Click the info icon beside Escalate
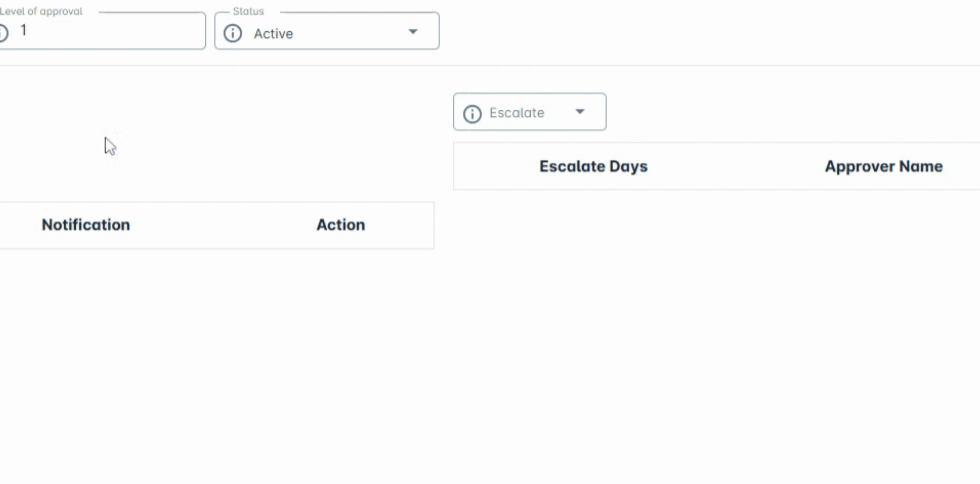Screen dimensions: 980x484 tap(472, 114)
